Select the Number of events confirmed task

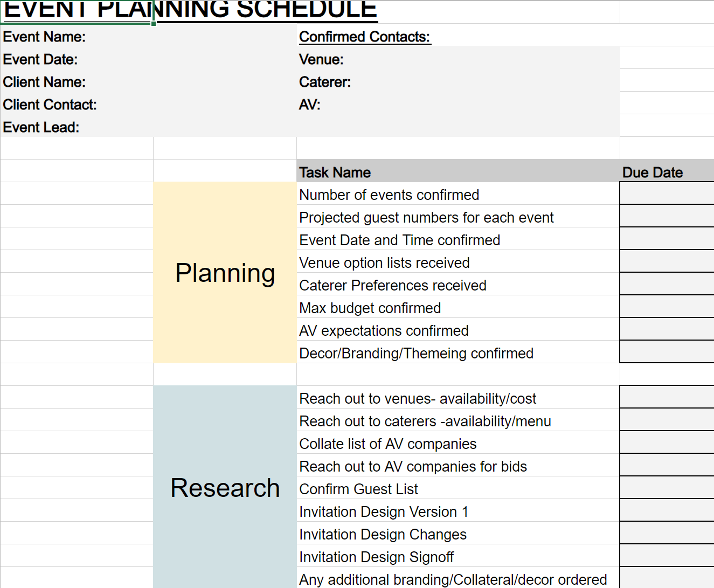458,195
